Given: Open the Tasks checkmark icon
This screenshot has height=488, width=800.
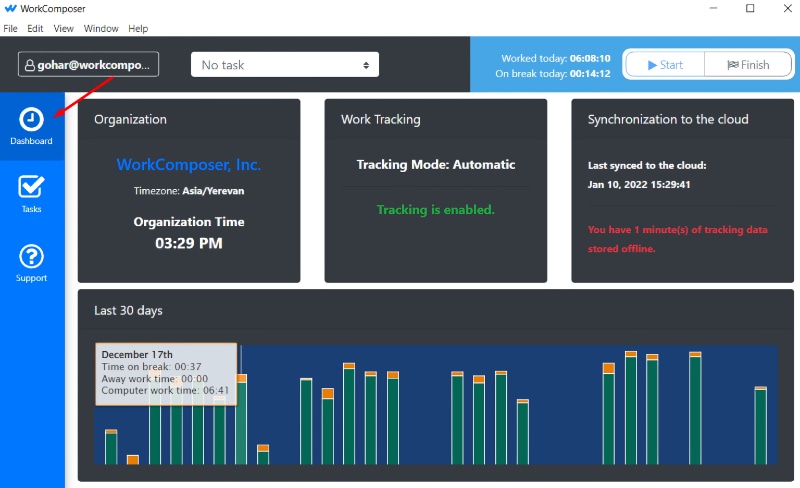Looking at the screenshot, I should [31, 187].
